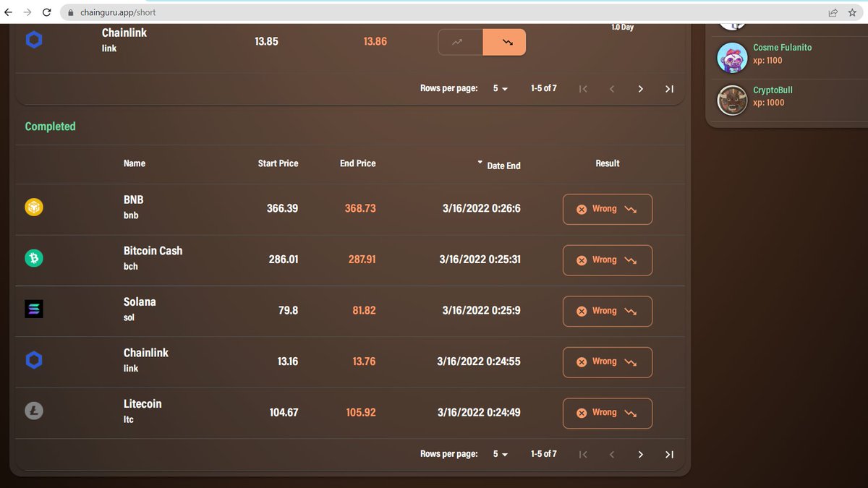
Task: Click Wrong result badge for BNB
Action: pyautogui.click(x=608, y=209)
